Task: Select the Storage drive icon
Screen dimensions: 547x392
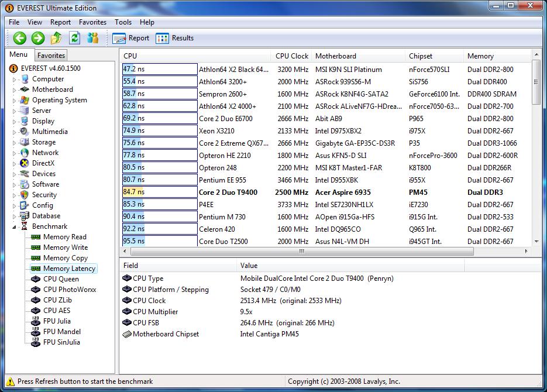Action: [25, 142]
